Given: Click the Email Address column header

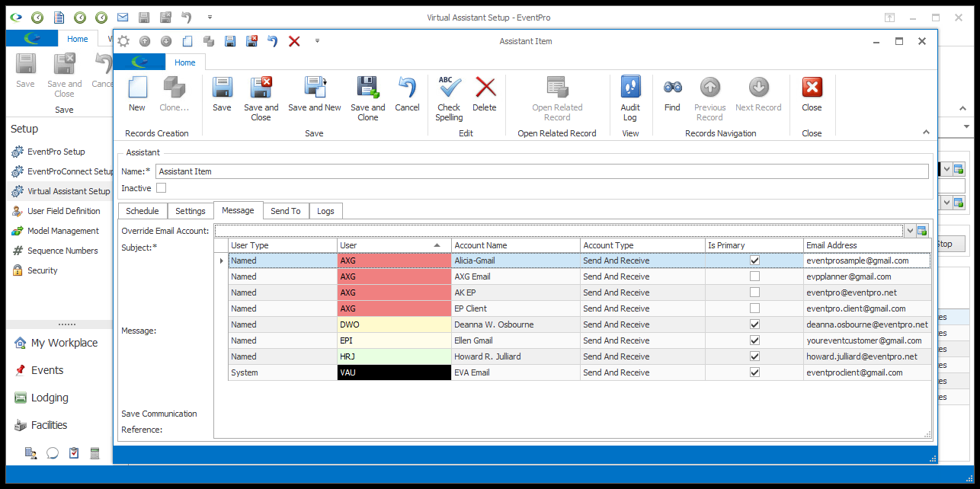Looking at the screenshot, I should pos(867,245).
